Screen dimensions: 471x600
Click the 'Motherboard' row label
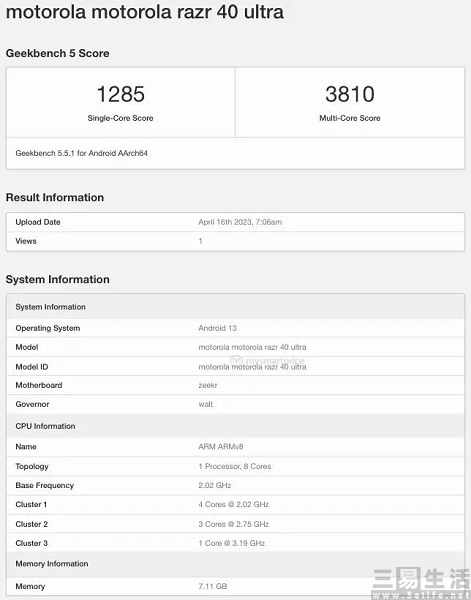click(39, 385)
